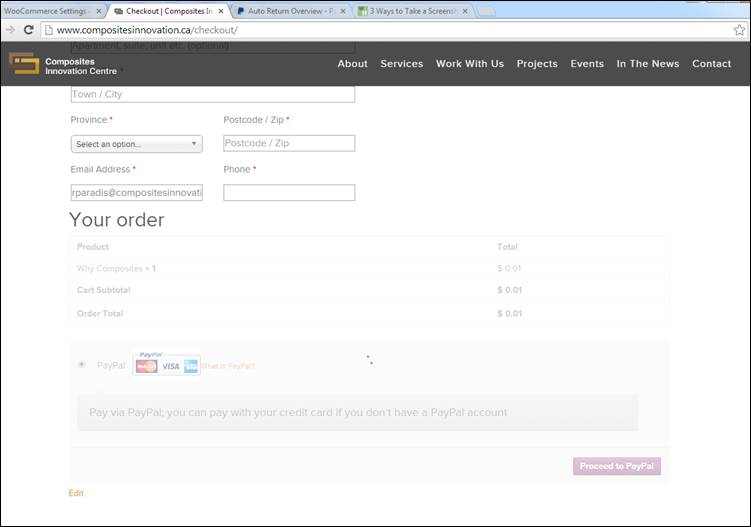Image resolution: width=751 pixels, height=527 pixels.
Task: Open the Services menu item
Action: tap(401, 64)
